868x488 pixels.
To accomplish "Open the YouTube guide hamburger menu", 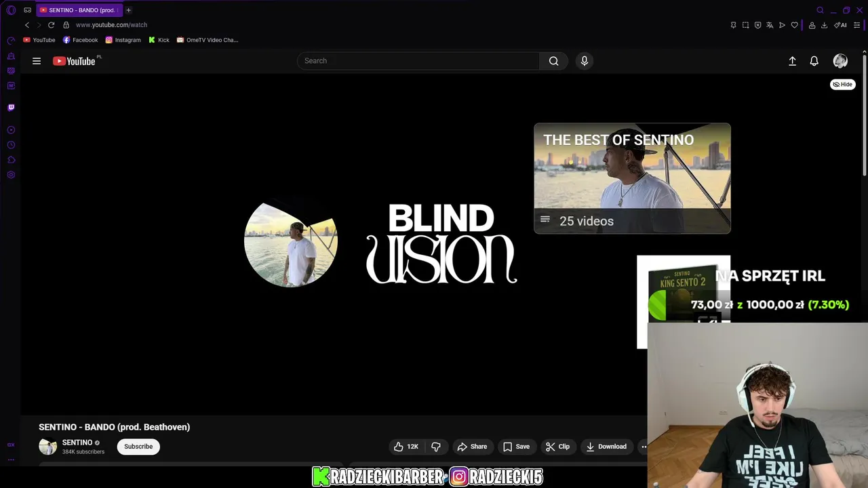I will tap(37, 61).
